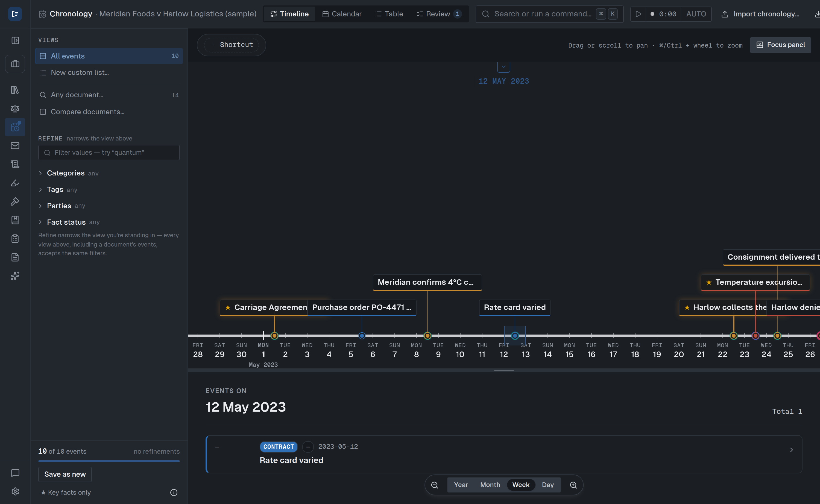The width and height of the screenshot is (820, 504).
Task: Open the bookmarked book sidebar icon
Action: coord(15,220)
